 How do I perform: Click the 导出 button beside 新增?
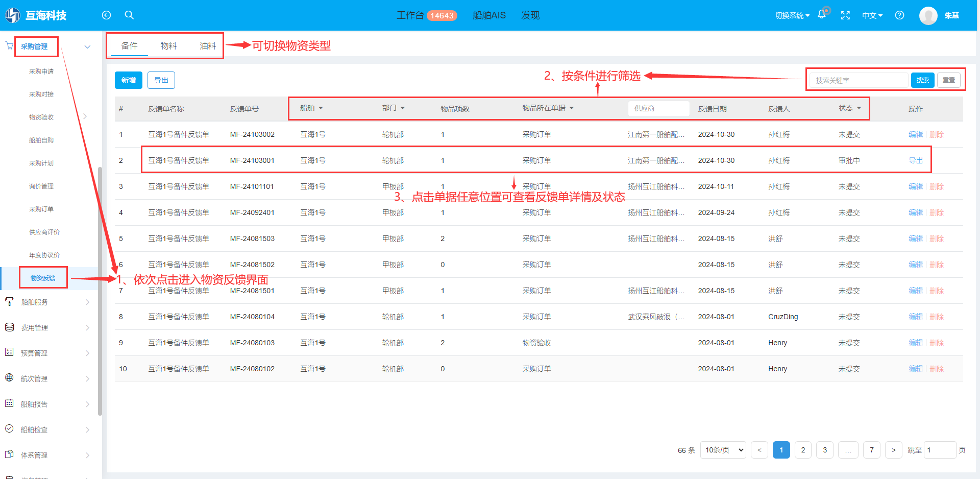[161, 80]
